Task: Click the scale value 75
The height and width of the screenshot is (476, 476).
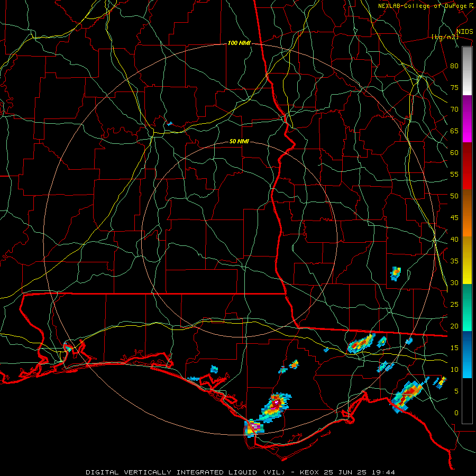Action: [x=454, y=87]
